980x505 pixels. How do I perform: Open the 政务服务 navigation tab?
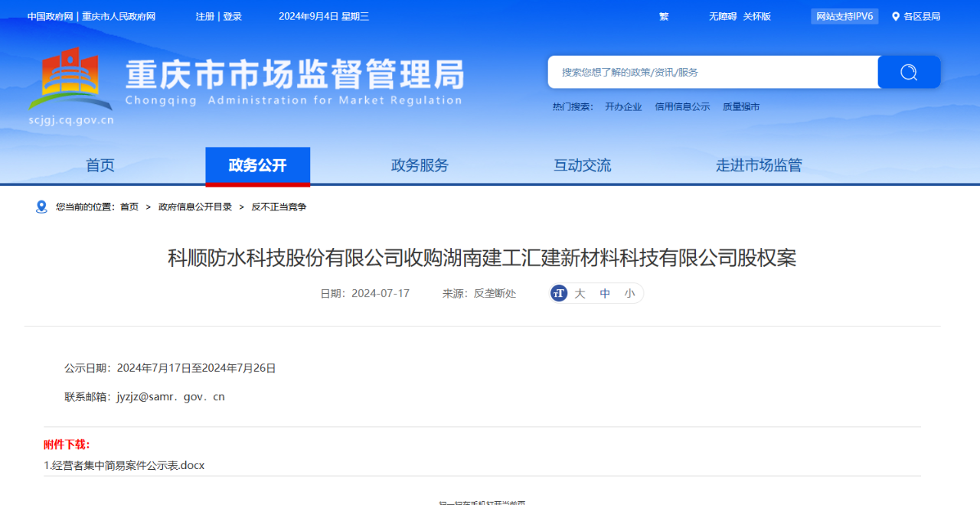(x=420, y=165)
